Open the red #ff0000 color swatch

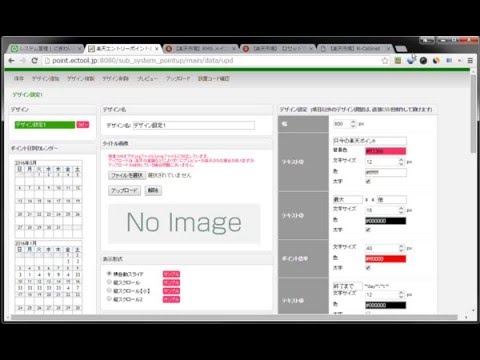coord(386,259)
